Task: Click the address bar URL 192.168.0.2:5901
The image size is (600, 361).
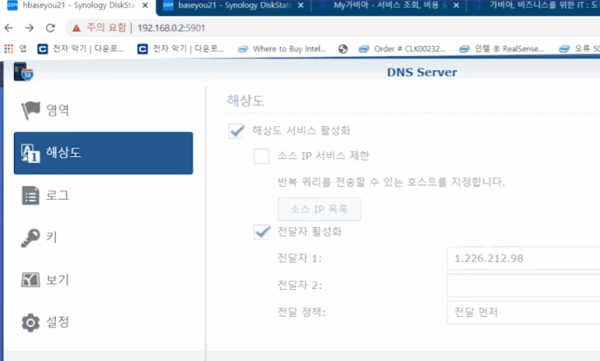Action: 171,28
